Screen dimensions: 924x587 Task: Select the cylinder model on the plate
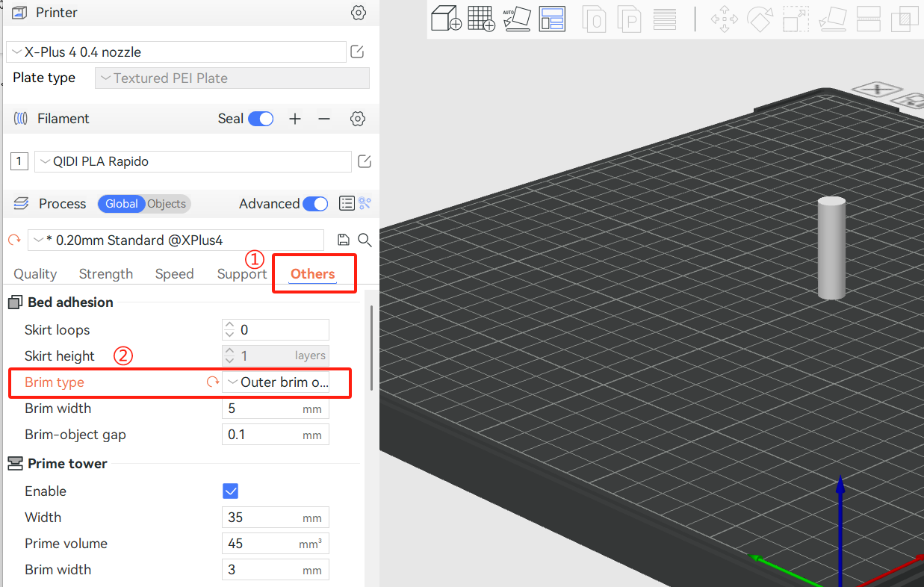(831, 248)
